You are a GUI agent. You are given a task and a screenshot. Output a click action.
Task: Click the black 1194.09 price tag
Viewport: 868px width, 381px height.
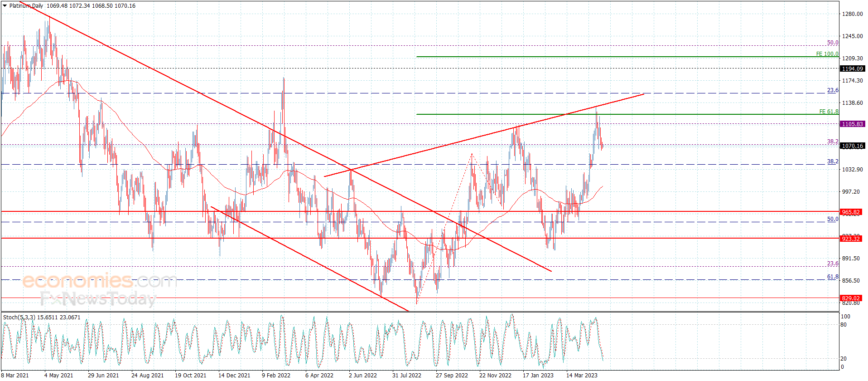point(852,69)
